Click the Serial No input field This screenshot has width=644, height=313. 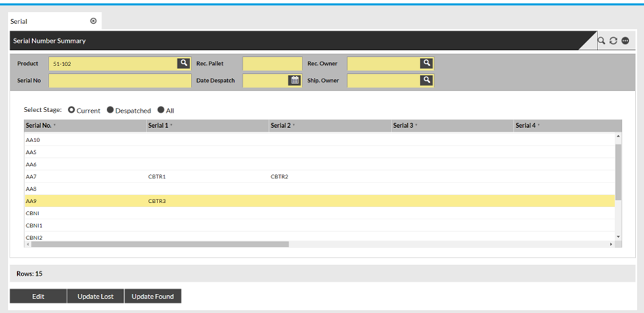pyautogui.click(x=120, y=81)
